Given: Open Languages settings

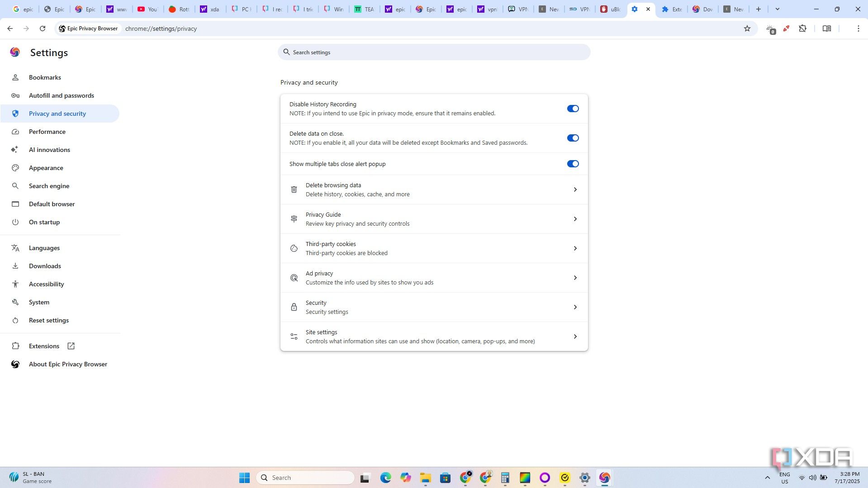Looking at the screenshot, I should [60, 248].
